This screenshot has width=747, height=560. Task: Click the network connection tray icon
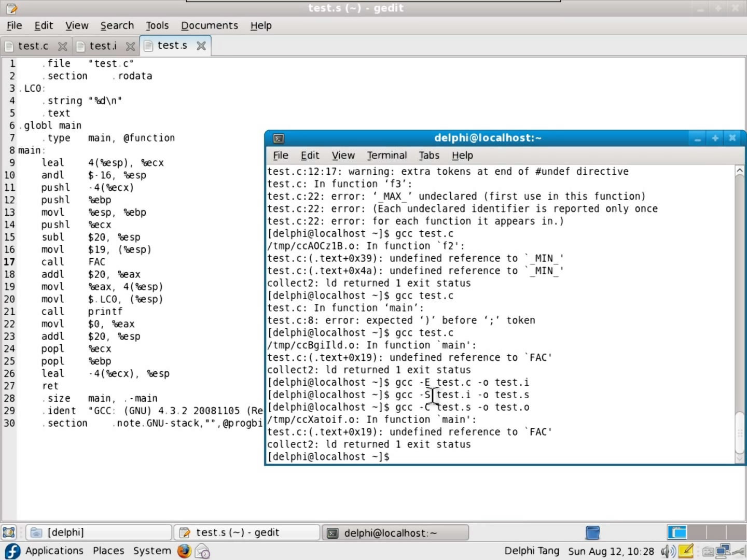723,551
